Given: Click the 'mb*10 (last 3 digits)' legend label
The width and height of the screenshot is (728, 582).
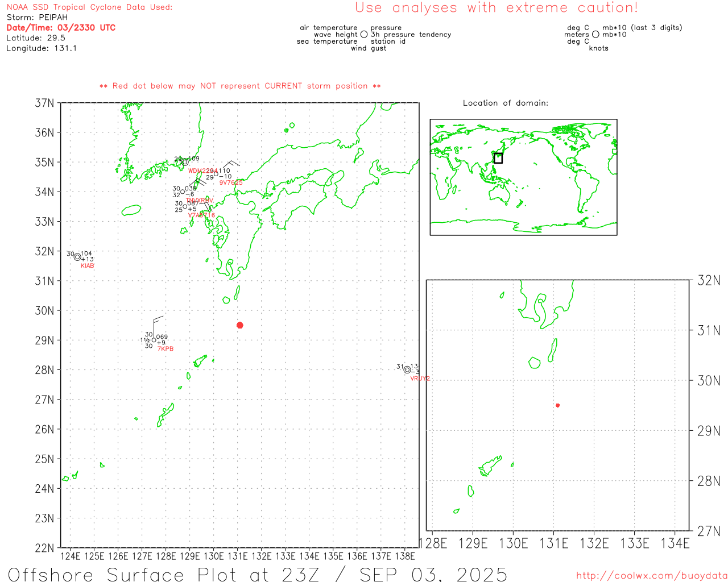Looking at the screenshot, I should tap(642, 28).
